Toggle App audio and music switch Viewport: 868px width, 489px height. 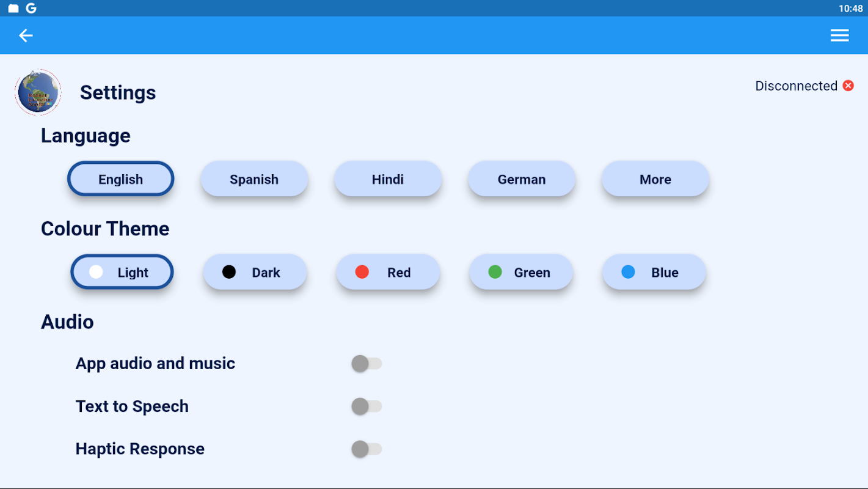367,364
